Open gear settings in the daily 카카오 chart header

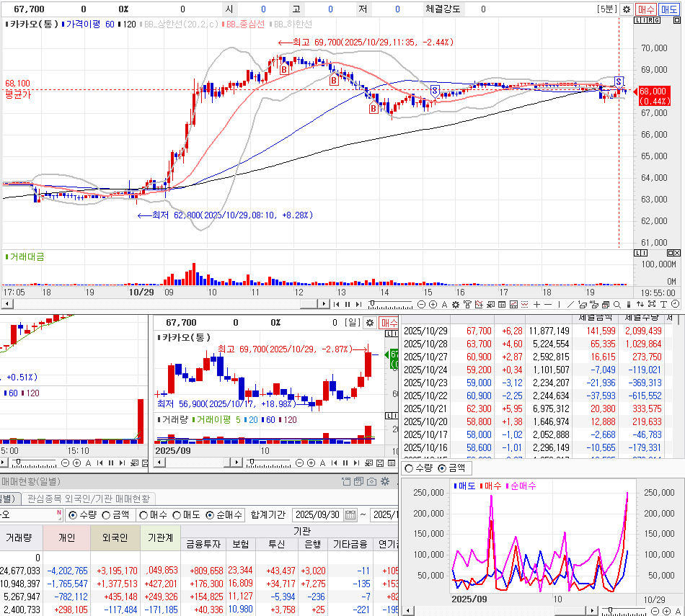[x=370, y=323]
